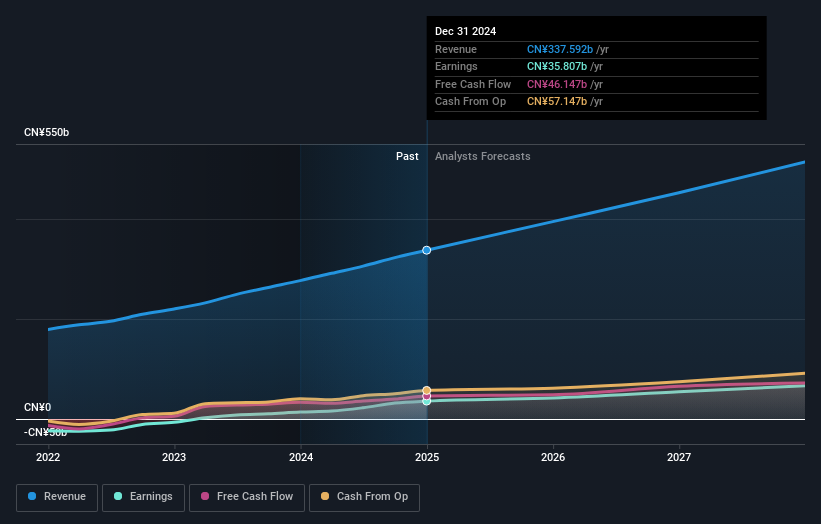The height and width of the screenshot is (524, 821).
Task: Toggle the Revenue legend button
Action: click(x=57, y=497)
